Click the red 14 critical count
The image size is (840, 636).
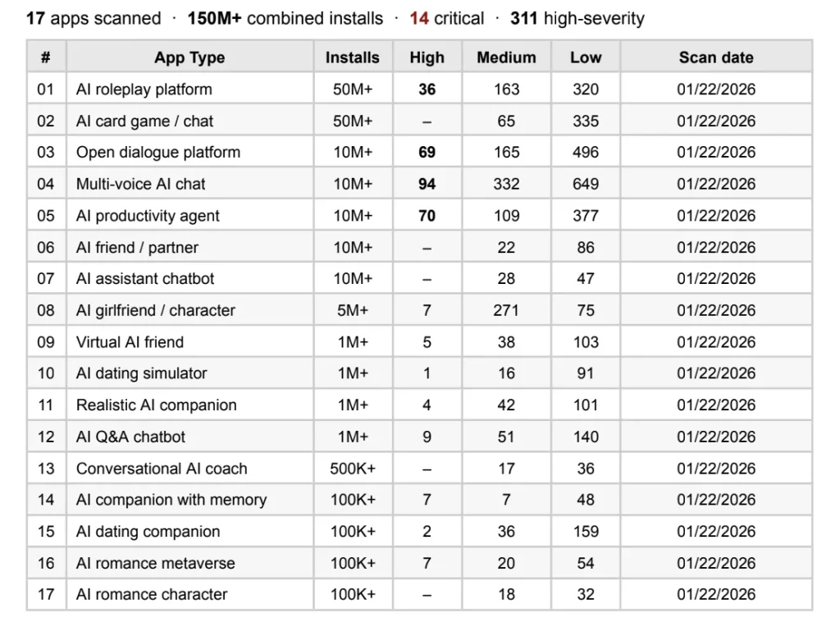[x=419, y=18]
